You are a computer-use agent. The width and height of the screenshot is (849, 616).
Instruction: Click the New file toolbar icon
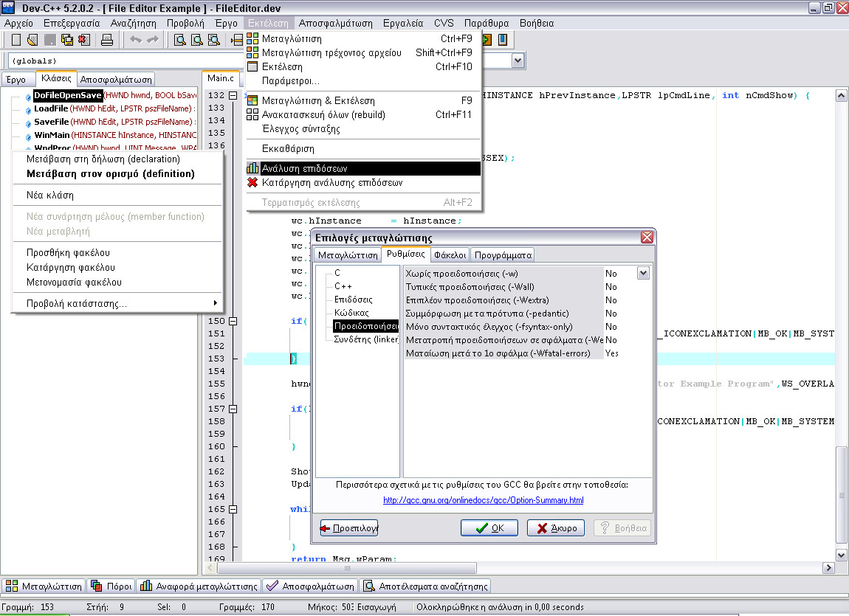click(x=16, y=40)
